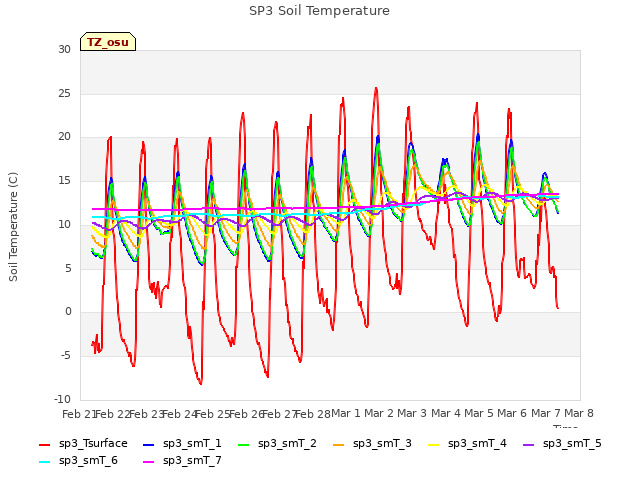Select the sp3_smT_1 legend label
The image size is (640, 480).
[192, 444]
